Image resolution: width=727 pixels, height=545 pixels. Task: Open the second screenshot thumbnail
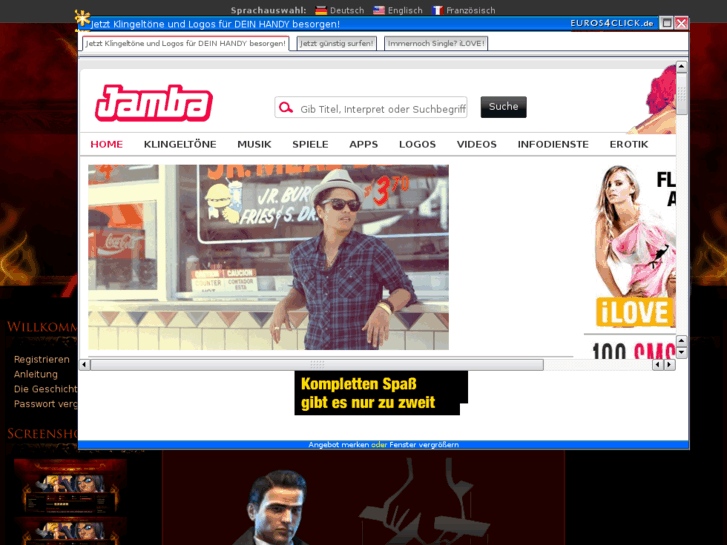[x=70, y=532]
